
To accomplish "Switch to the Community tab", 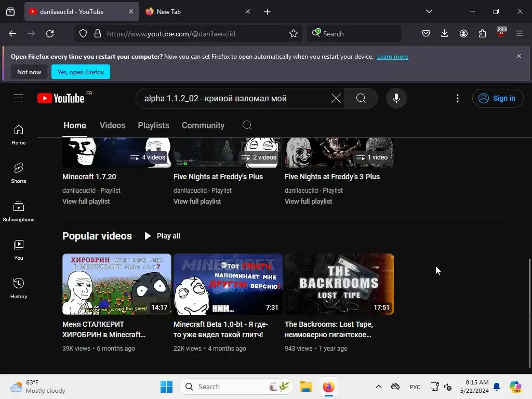I will pos(203,126).
